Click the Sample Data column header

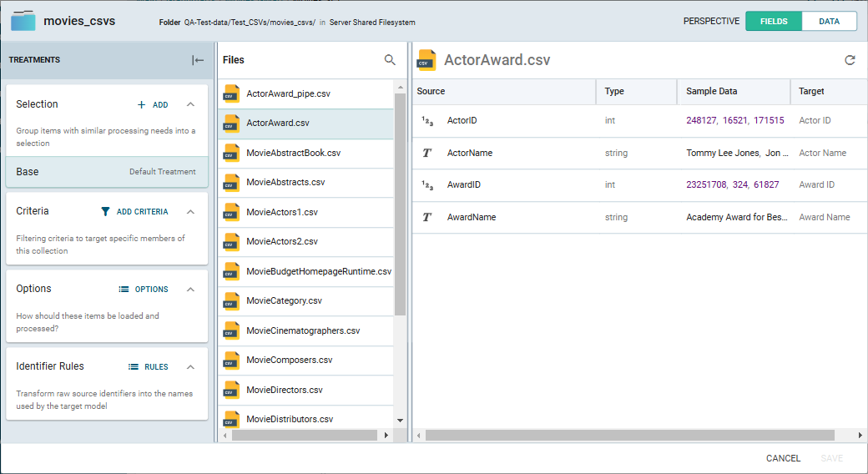711,91
